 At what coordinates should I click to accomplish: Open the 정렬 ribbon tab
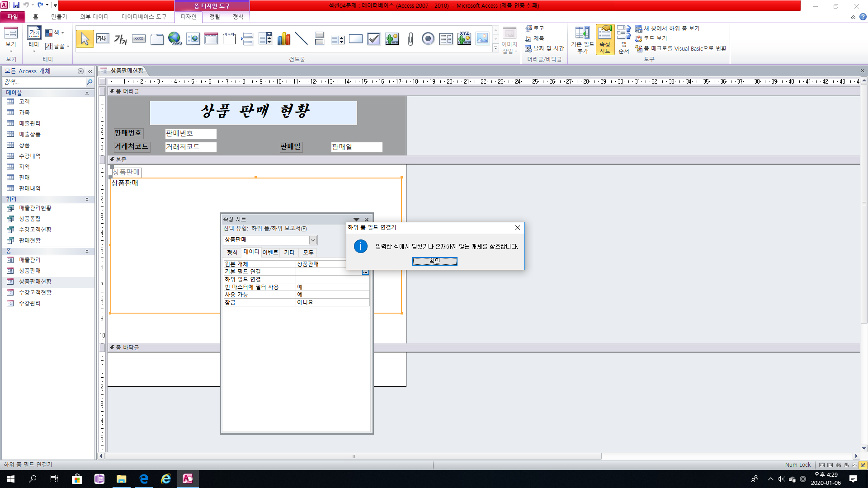(215, 17)
